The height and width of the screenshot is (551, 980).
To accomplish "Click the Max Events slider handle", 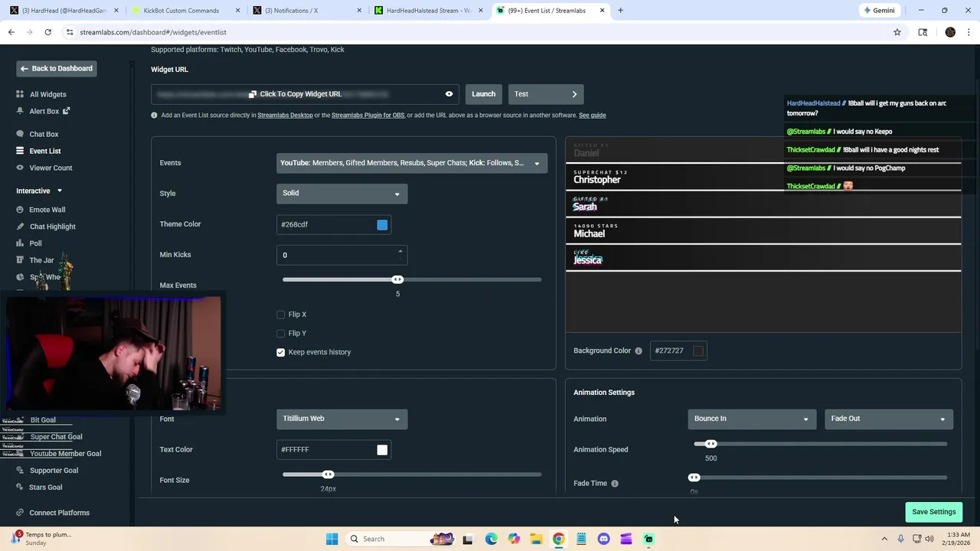I will tap(397, 280).
